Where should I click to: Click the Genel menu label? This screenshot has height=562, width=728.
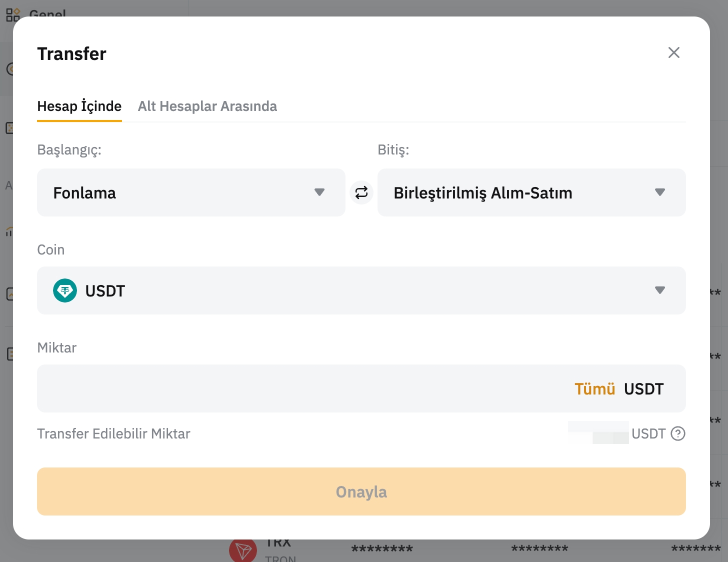[47, 13]
